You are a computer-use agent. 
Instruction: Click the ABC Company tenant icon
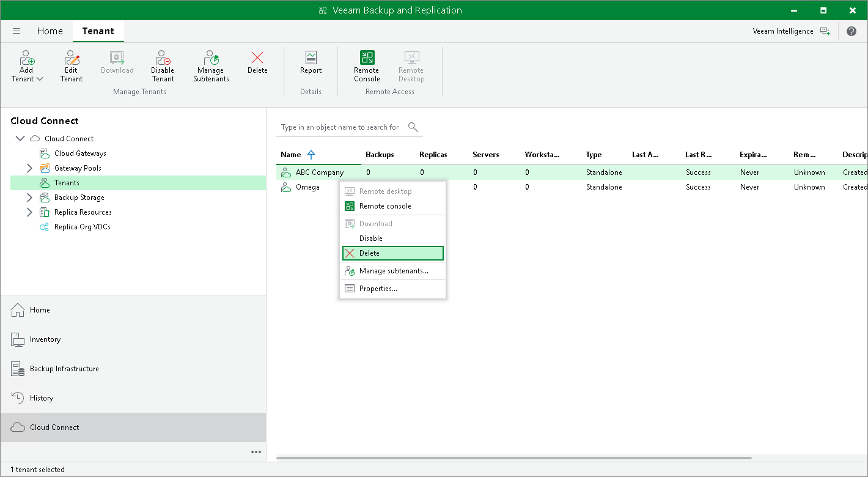pos(286,172)
